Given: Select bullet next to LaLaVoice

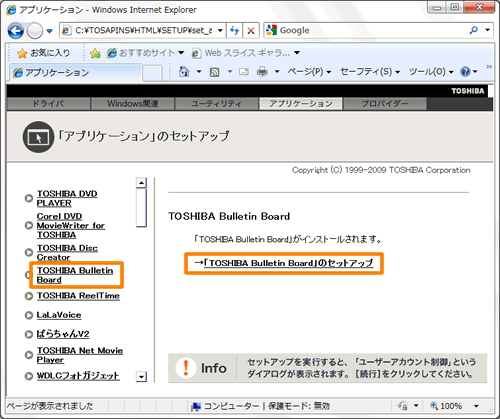Looking at the screenshot, I should click(29, 315).
